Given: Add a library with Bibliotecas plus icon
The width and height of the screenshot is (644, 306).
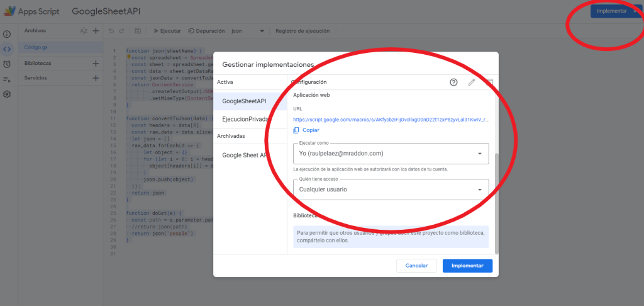Looking at the screenshot, I should tap(96, 64).
